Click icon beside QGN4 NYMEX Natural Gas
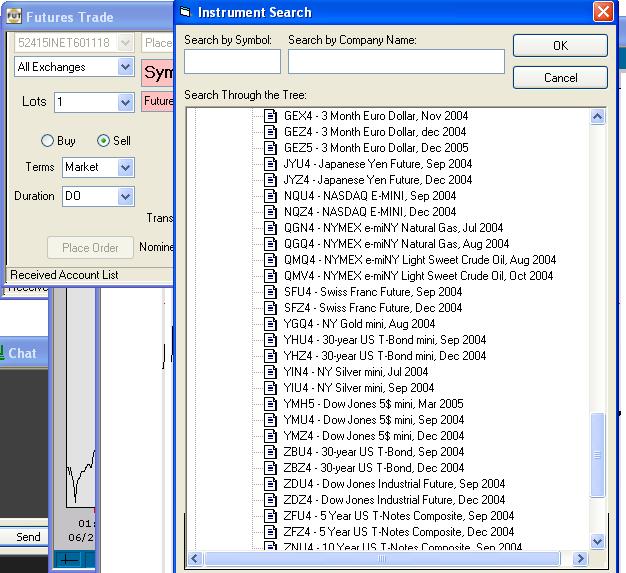This screenshot has width=626, height=573. pos(270,228)
